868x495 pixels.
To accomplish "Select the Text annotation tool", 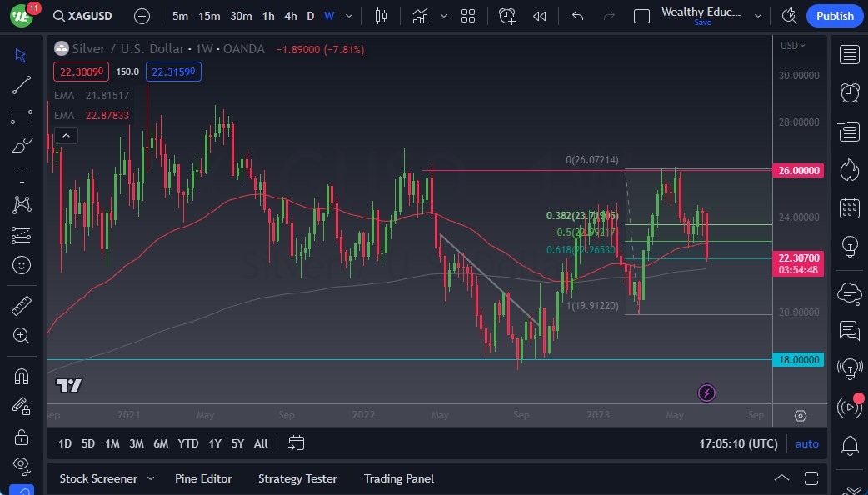I will (x=22, y=175).
